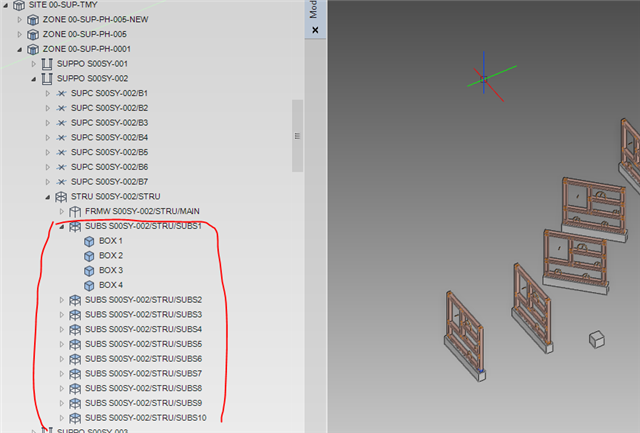Select the SUBS S00SY-002/STRU/SUBS7 label

coord(143,373)
